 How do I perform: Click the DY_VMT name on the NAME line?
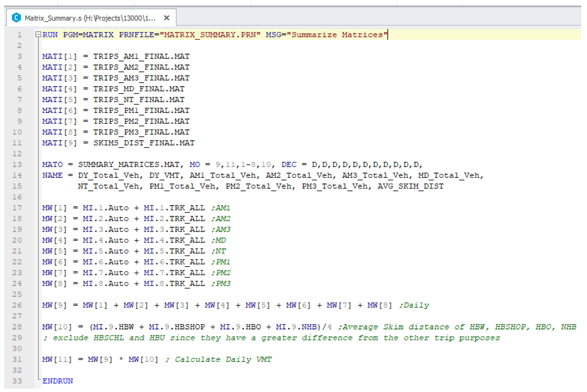[x=164, y=176]
